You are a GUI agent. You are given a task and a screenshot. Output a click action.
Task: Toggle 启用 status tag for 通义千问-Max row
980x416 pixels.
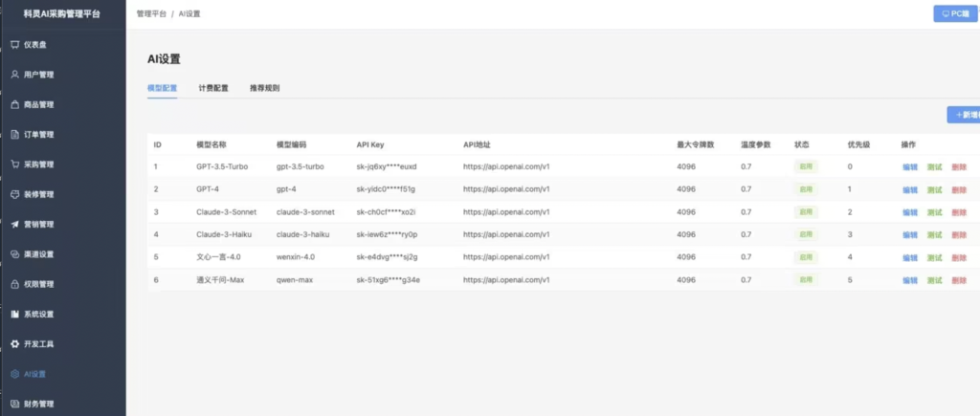806,279
